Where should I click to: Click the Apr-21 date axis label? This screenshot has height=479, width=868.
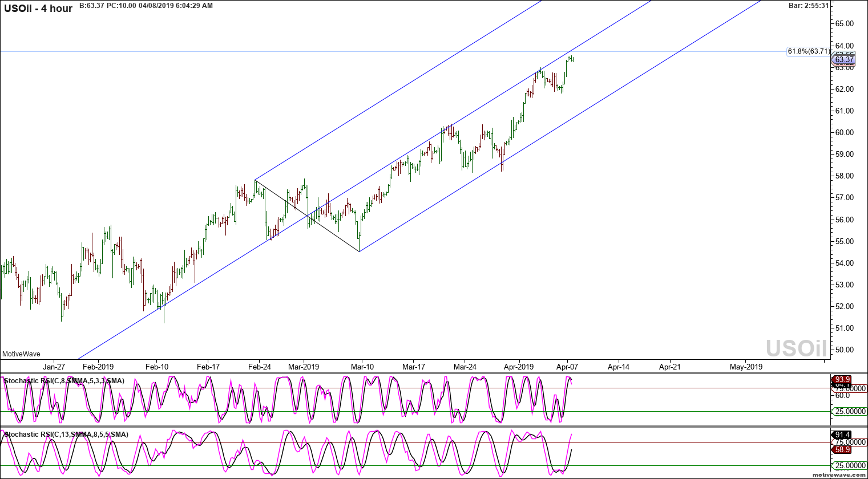coord(670,367)
